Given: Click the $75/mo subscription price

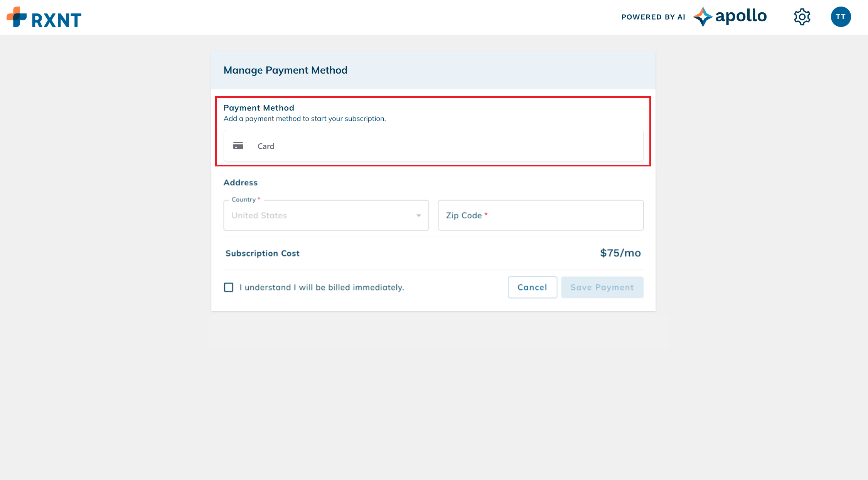Looking at the screenshot, I should [620, 253].
